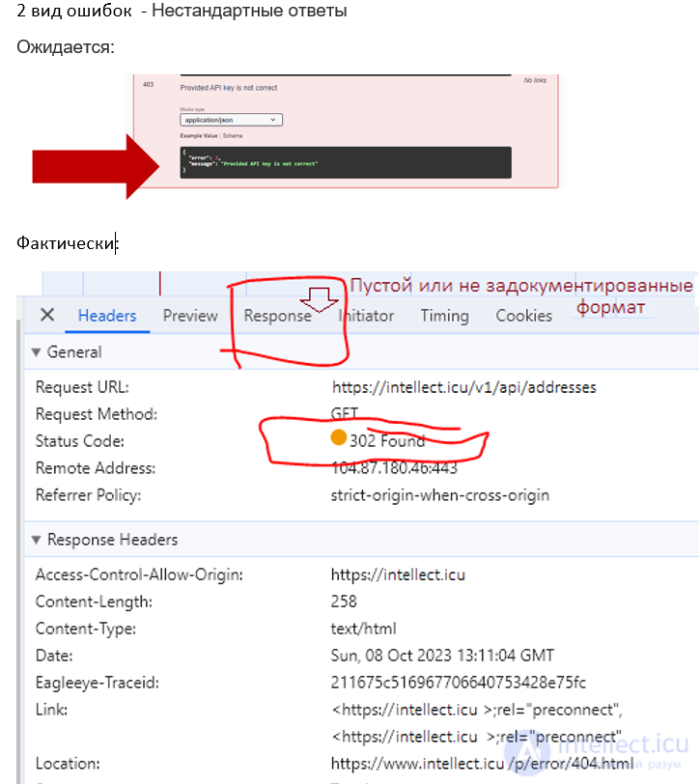Image resolution: width=700 pixels, height=784 pixels.
Task: Click the Status Code label
Action: click(80, 441)
